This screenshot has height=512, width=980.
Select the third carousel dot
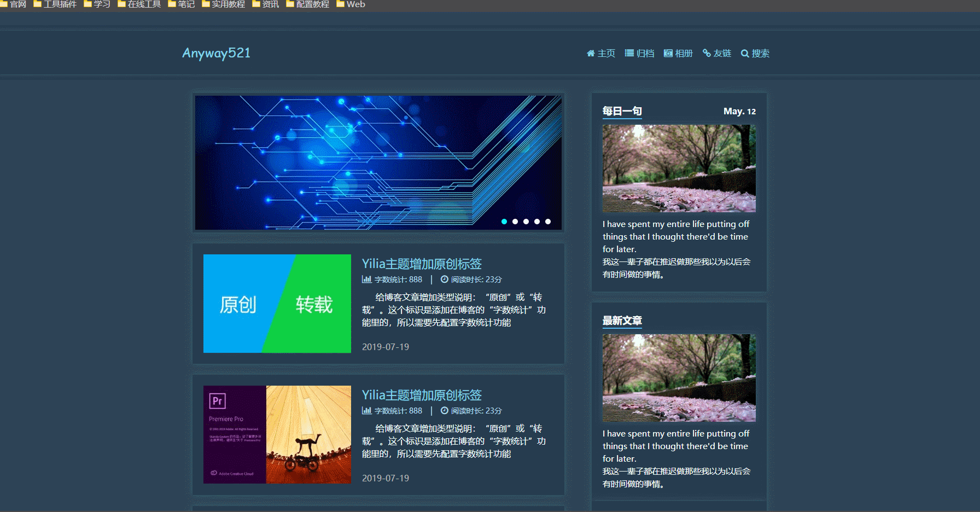click(526, 222)
